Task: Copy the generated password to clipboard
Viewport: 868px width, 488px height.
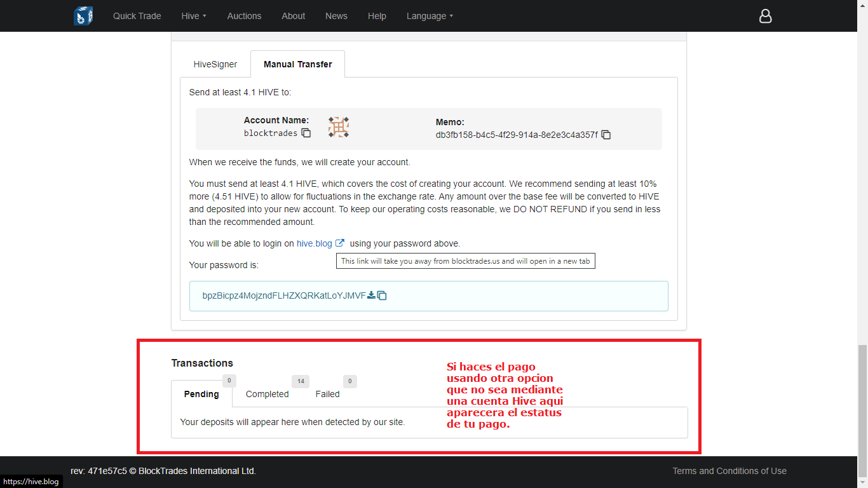Action: click(382, 295)
